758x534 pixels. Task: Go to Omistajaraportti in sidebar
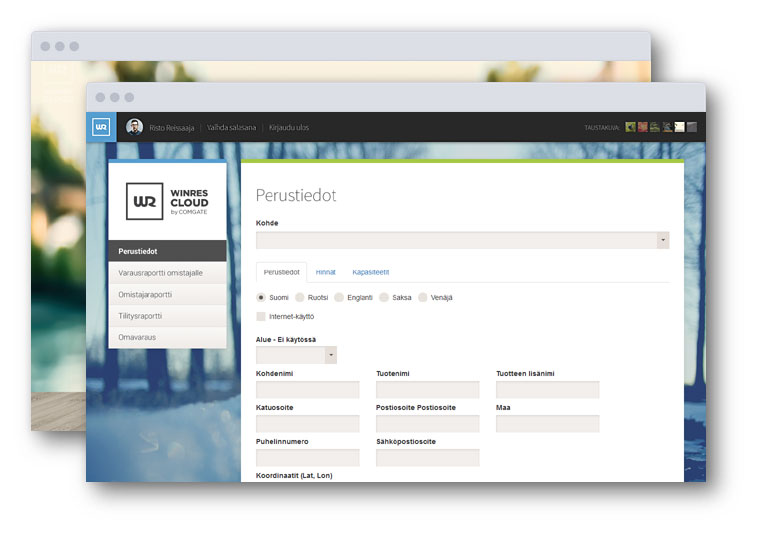coord(167,294)
